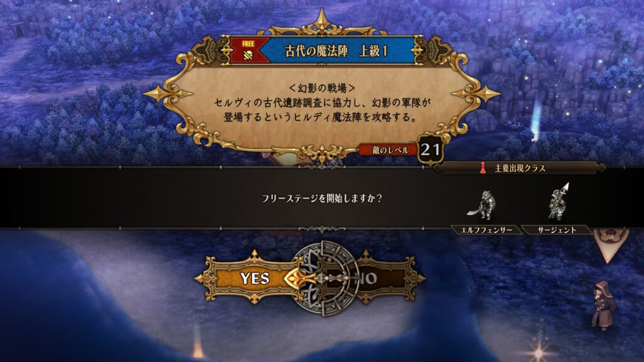Select the Elf Fencer class sprite
Viewport: 644px width, 362px height.
point(482,205)
